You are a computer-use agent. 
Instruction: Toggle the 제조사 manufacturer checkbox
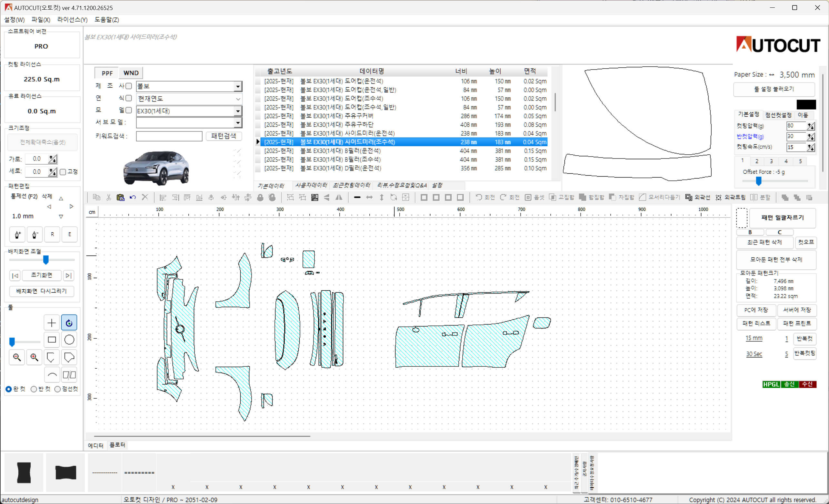(128, 86)
